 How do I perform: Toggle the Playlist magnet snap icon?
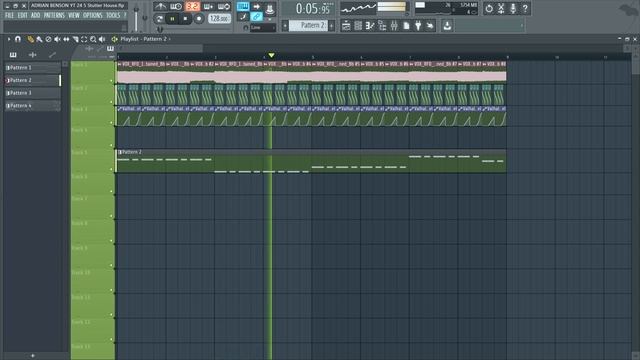point(18,39)
